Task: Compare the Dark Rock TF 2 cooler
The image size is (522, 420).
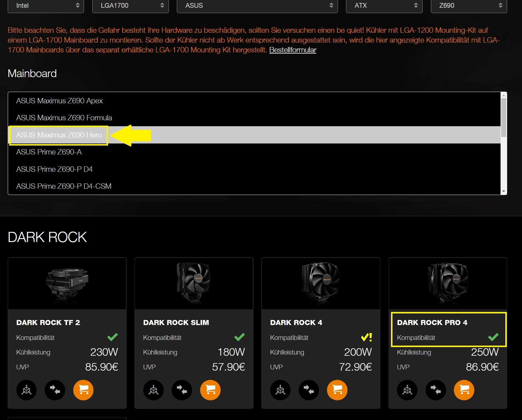Action: (55, 390)
